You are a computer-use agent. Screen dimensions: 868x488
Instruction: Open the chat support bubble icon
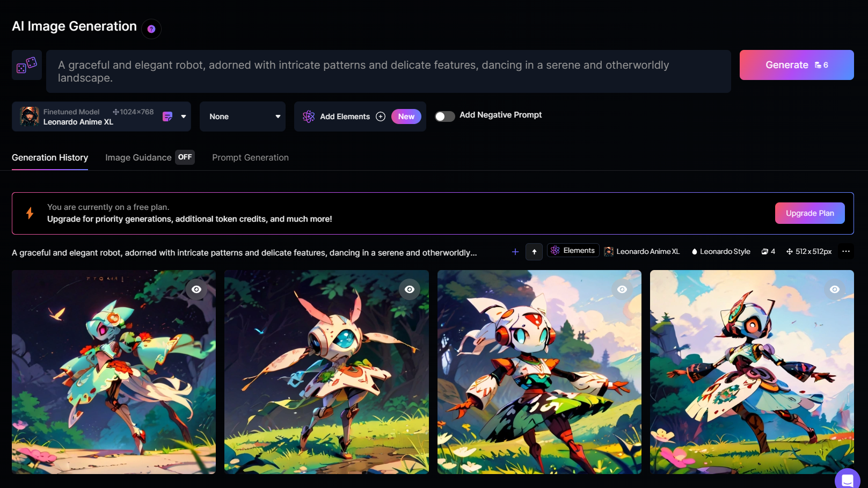(x=847, y=479)
